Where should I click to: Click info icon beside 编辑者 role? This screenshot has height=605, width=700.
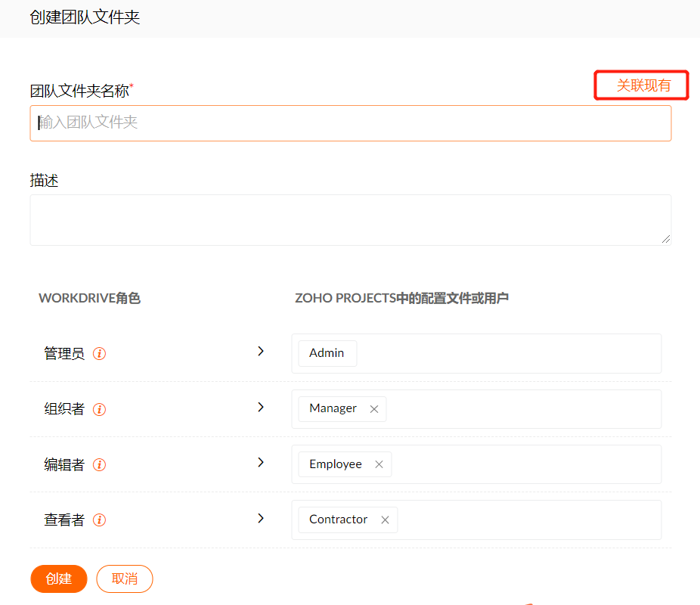(x=99, y=465)
